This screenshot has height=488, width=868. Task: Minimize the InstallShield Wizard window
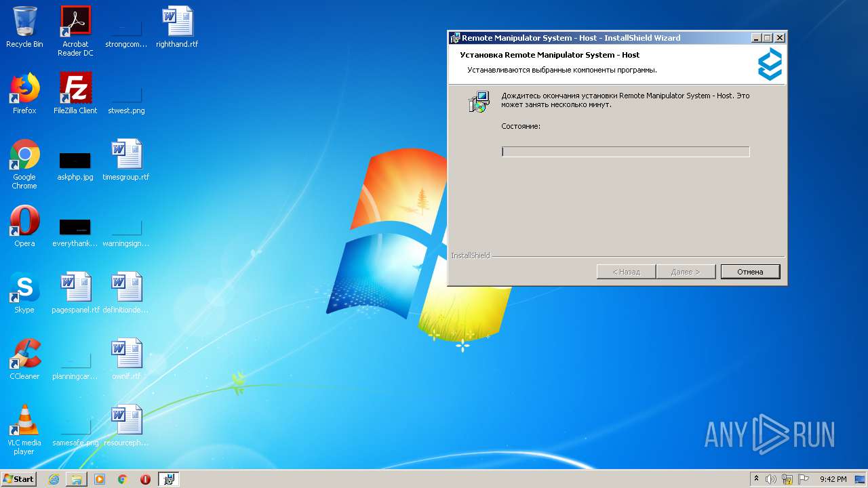756,38
